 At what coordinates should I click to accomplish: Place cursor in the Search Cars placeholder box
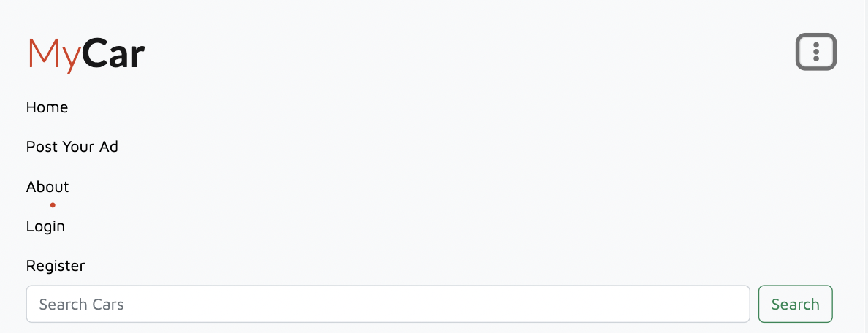click(388, 304)
